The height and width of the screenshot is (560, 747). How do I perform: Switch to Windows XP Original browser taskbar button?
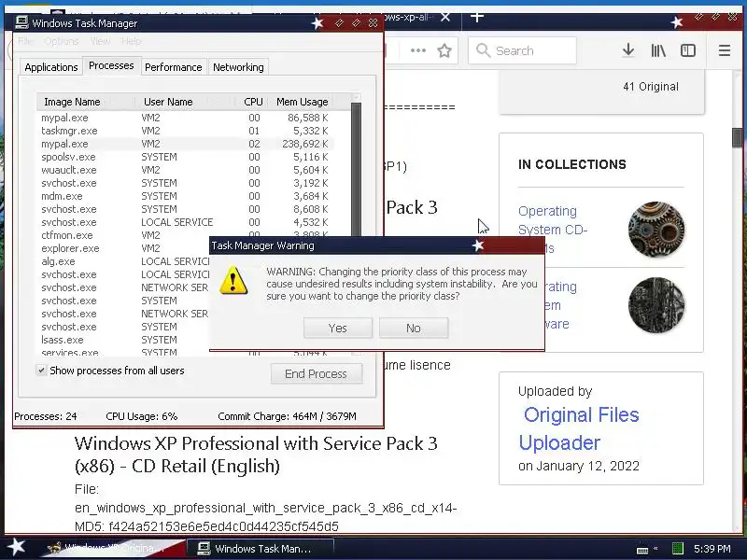pyautogui.click(x=112, y=548)
